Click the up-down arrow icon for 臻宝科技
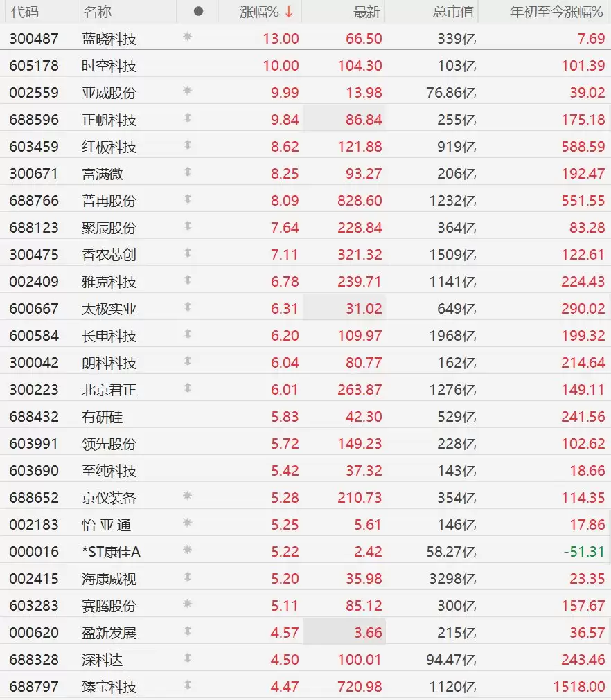This screenshot has height=700, width=611. pyautogui.click(x=188, y=685)
